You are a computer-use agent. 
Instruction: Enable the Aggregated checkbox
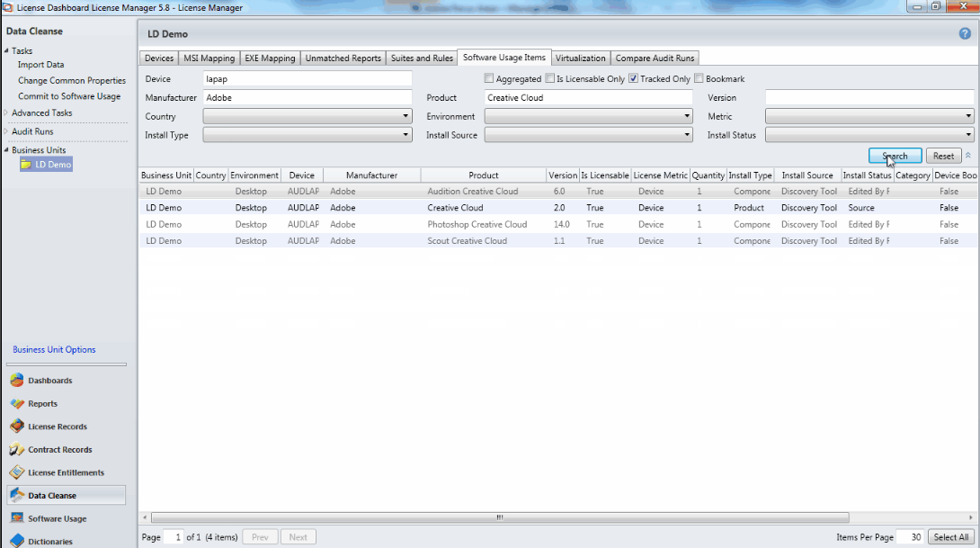click(489, 79)
